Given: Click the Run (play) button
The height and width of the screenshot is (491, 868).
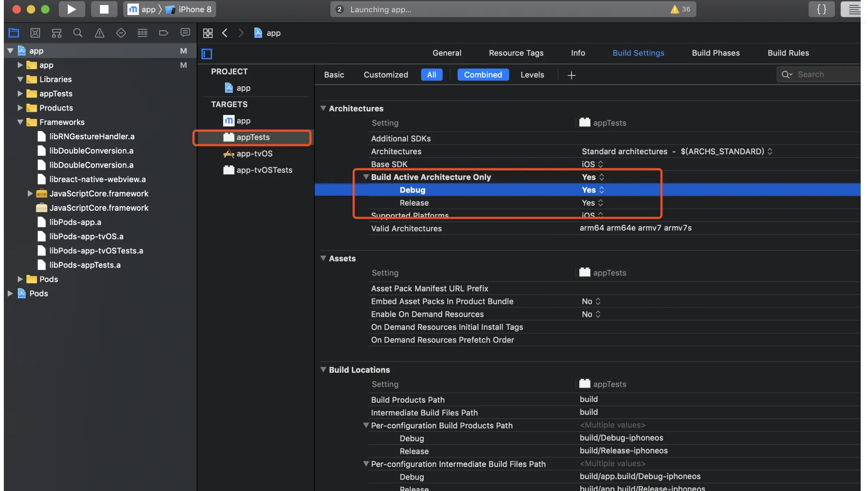Looking at the screenshot, I should coord(72,9).
